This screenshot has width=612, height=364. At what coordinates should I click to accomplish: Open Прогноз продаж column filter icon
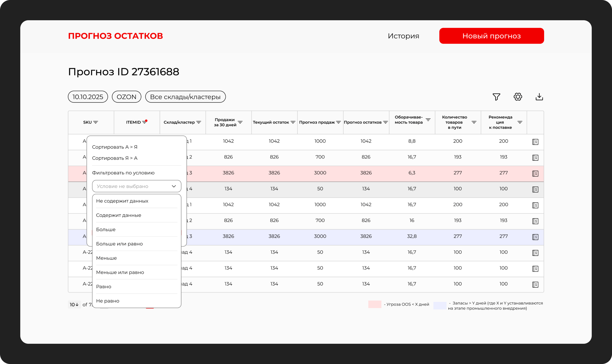tap(338, 122)
